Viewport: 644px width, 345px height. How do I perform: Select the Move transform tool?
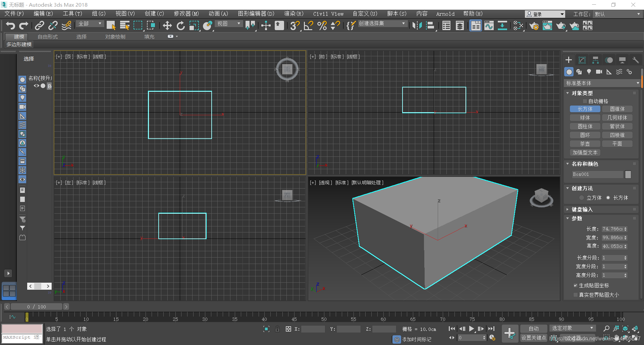[x=167, y=26]
